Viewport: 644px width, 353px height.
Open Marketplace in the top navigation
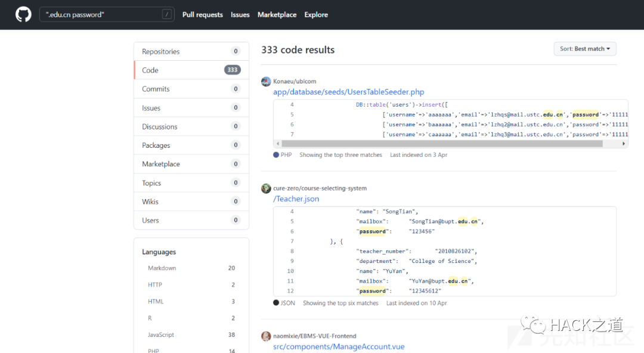click(277, 14)
